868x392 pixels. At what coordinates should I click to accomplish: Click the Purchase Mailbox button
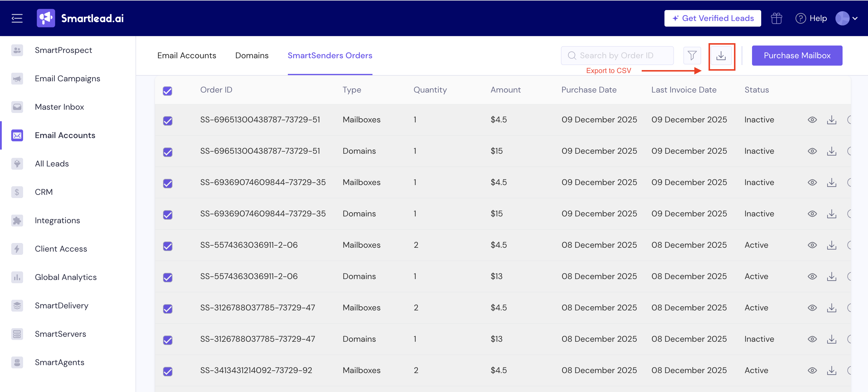(x=797, y=56)
